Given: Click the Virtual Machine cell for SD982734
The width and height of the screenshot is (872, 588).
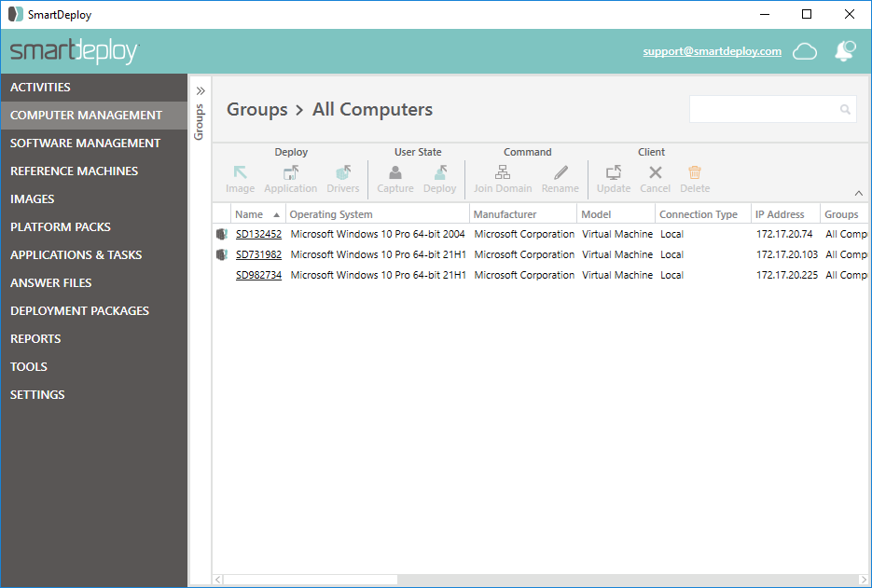Looking at the screenshot, I should (617, 275).
